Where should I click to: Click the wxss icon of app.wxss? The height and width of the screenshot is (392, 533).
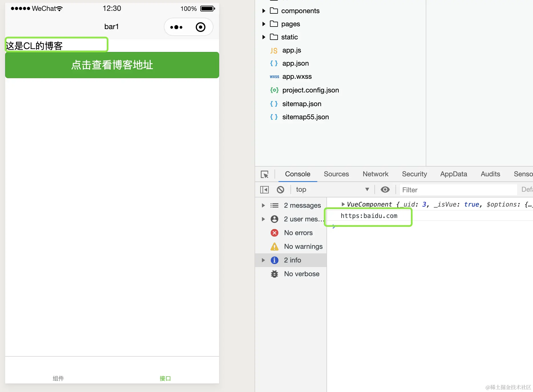click(274, 77)
